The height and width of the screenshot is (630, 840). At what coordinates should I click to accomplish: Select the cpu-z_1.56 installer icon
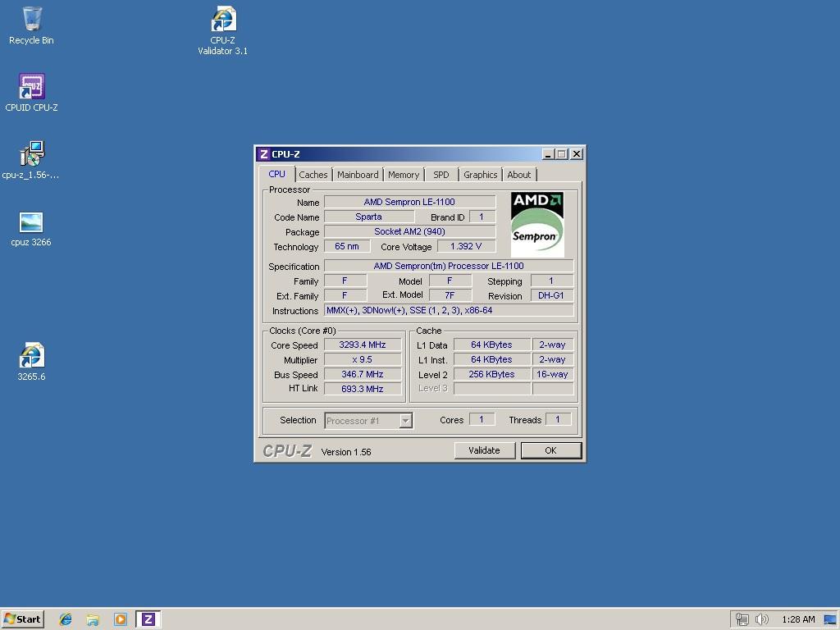pyautogui.click(x=32, y=160)
